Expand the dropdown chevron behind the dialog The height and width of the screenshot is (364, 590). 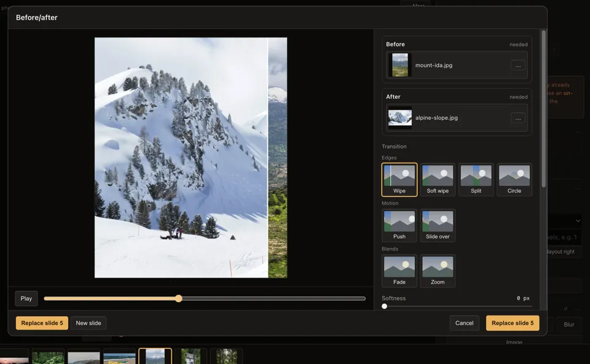point(578,221)
